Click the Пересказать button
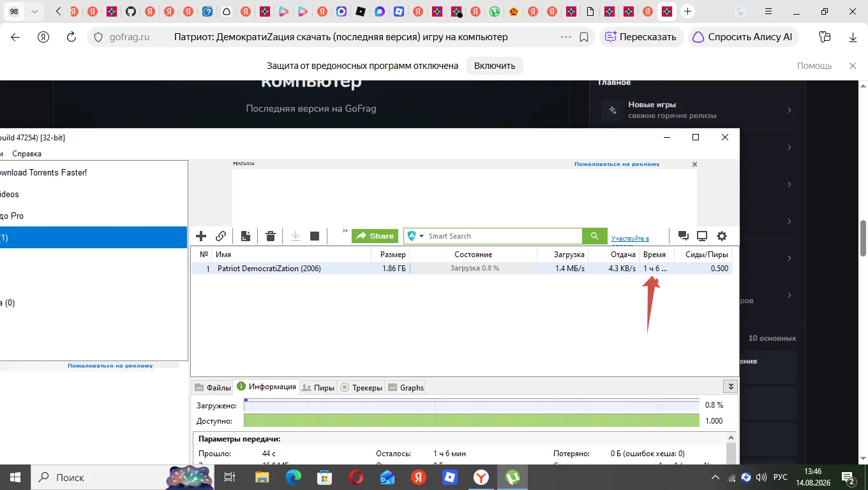The width and height of the screenshot is (868, 490). coord(641,37)
